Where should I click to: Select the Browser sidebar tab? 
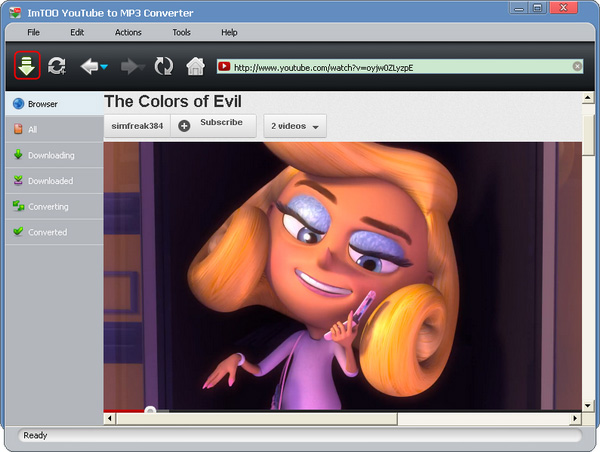point(55,104)
